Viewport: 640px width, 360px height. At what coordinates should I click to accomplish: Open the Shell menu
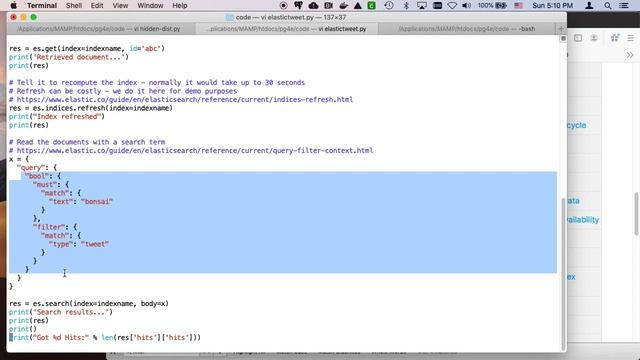pos(74,5)
